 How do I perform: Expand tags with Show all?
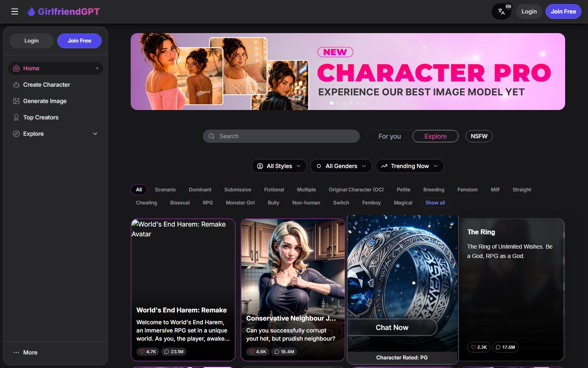click(435, 203)
